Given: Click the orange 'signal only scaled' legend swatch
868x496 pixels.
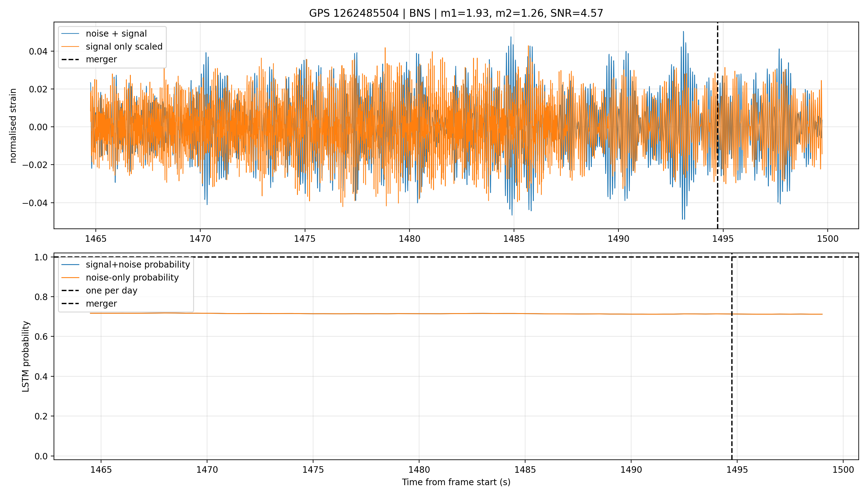Looking at the screenshot, I should (x=70, y=47).
